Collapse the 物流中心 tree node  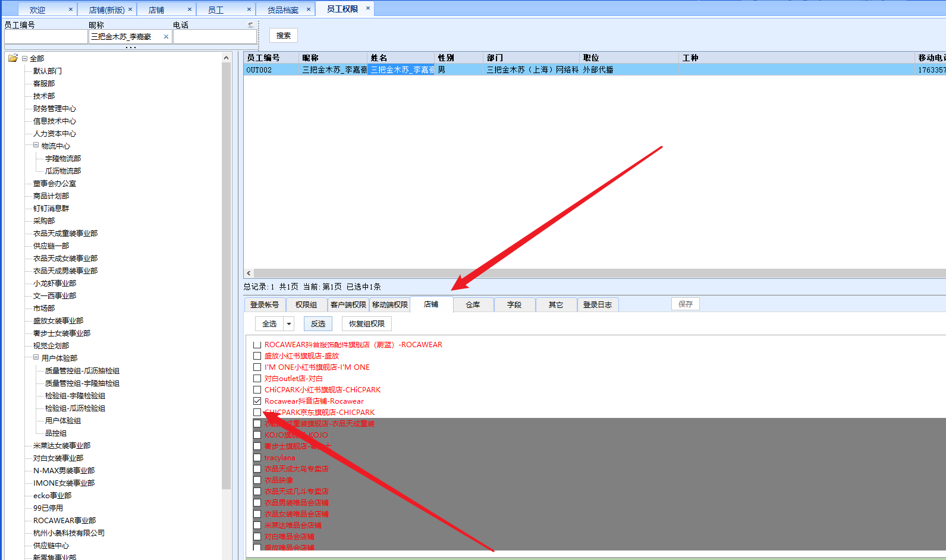[x=36, y=146]
